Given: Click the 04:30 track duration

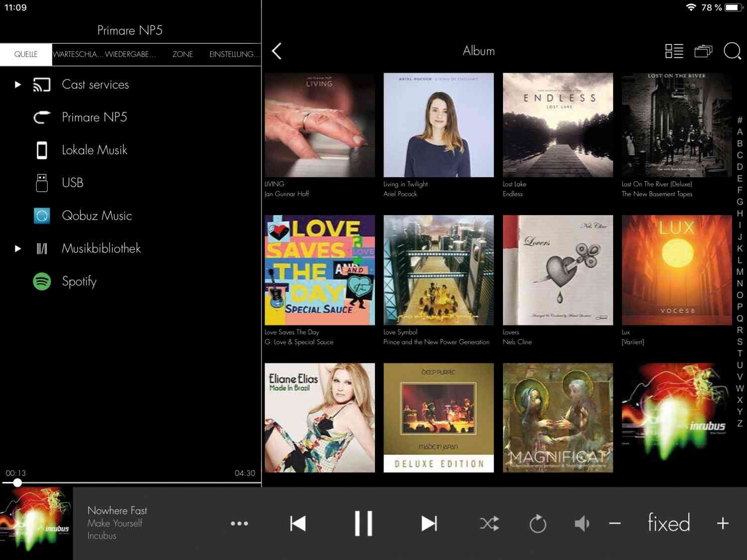Looking at the screenshot, I should click(245, 473).
